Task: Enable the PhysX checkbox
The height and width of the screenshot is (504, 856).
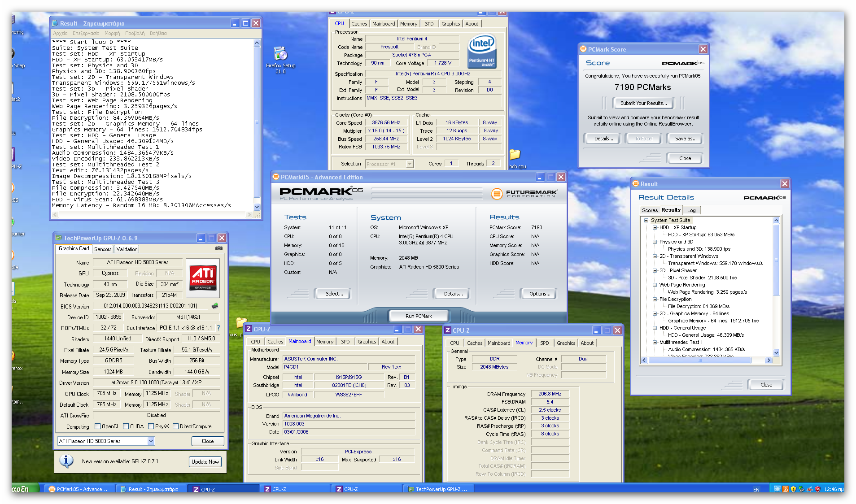Action: pyautogui.click(x=151, y=426)
